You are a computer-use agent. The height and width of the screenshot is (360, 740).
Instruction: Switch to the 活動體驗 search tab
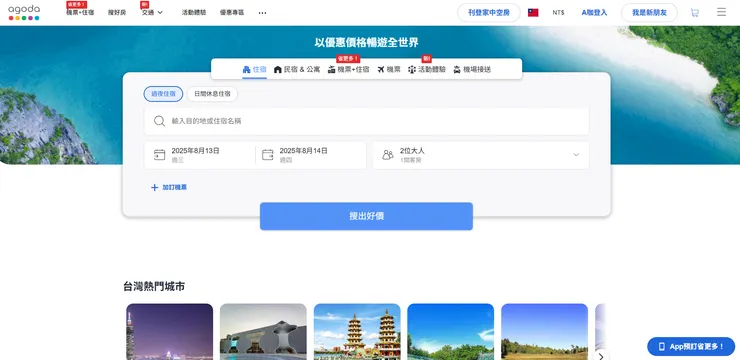tap(427, 69)
